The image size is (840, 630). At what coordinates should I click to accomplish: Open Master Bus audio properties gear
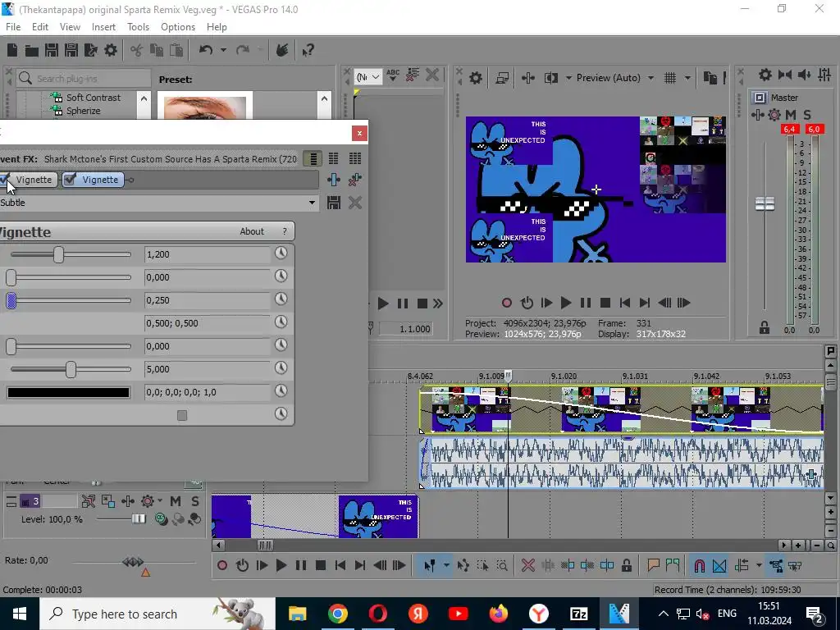click(765, 75)
